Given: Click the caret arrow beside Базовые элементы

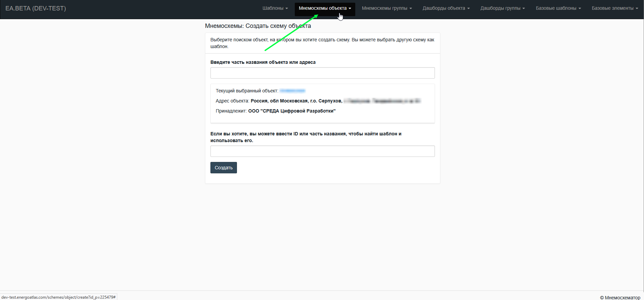Looking at the screenshot, I should coord(637,8).
